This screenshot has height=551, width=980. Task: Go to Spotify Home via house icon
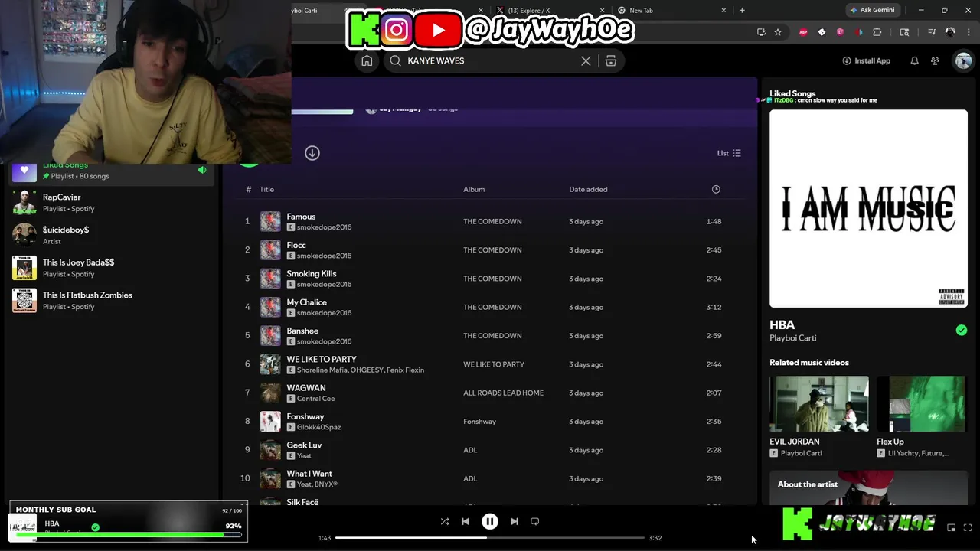pos(367,60)
